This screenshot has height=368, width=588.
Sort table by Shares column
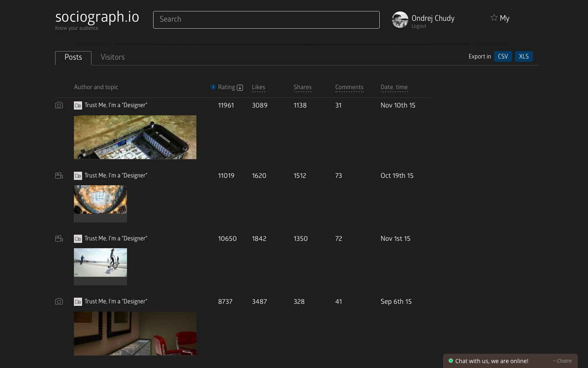pos(303,87)
